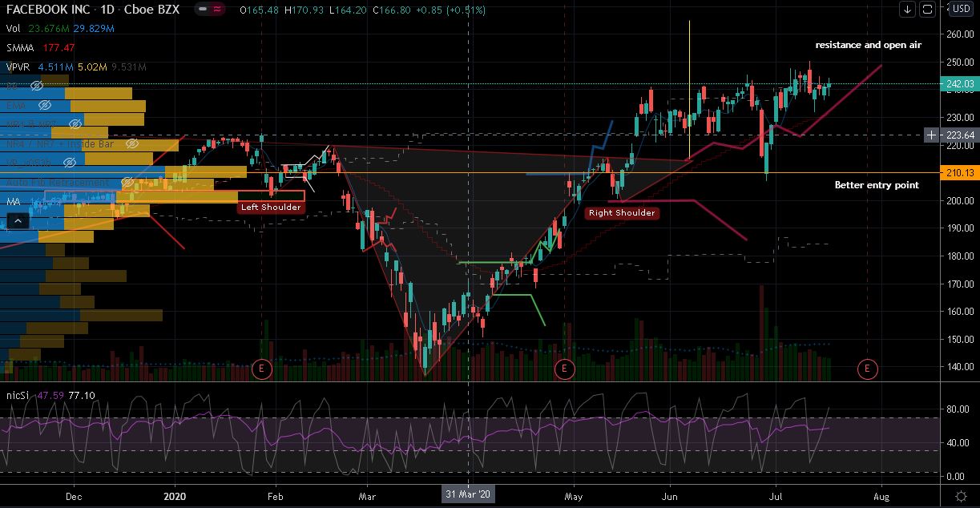The width and height of the screenshot is (980, 508).
Task: Open the USD currency selector
Action: [x=962, y=9]
